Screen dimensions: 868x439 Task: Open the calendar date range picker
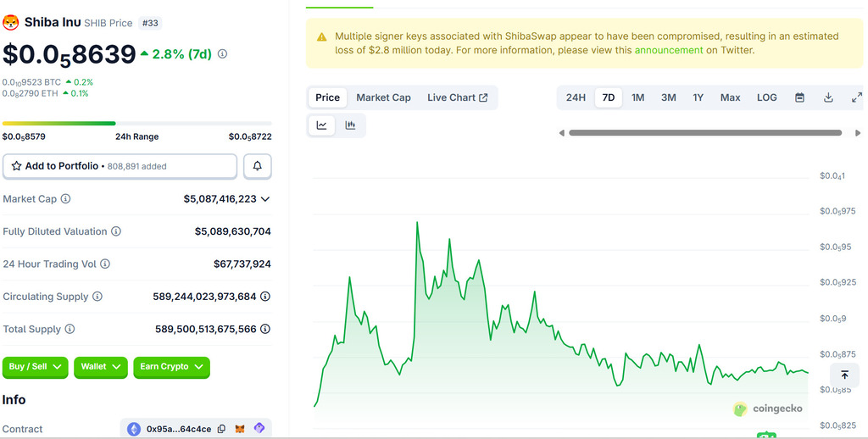click(x=799, y=97)
